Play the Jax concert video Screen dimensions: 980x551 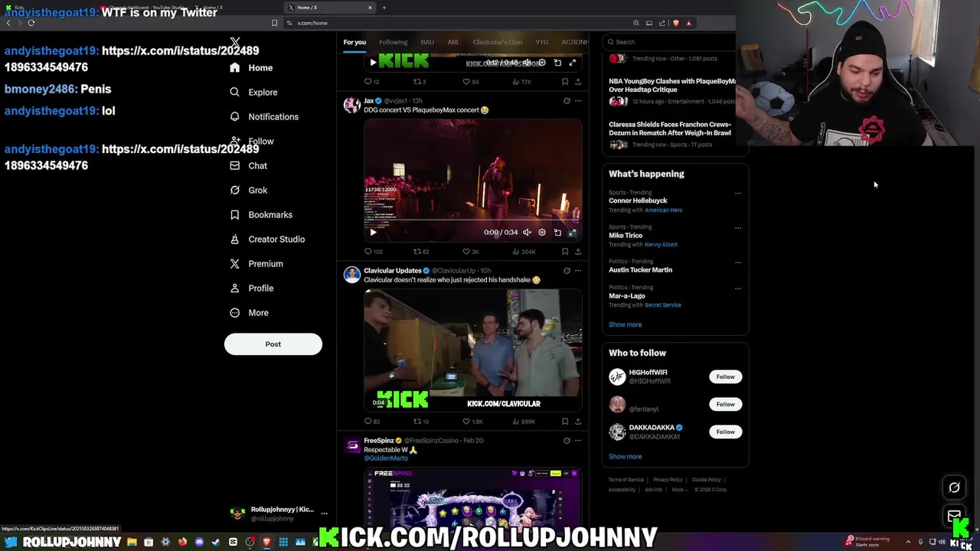373,233
